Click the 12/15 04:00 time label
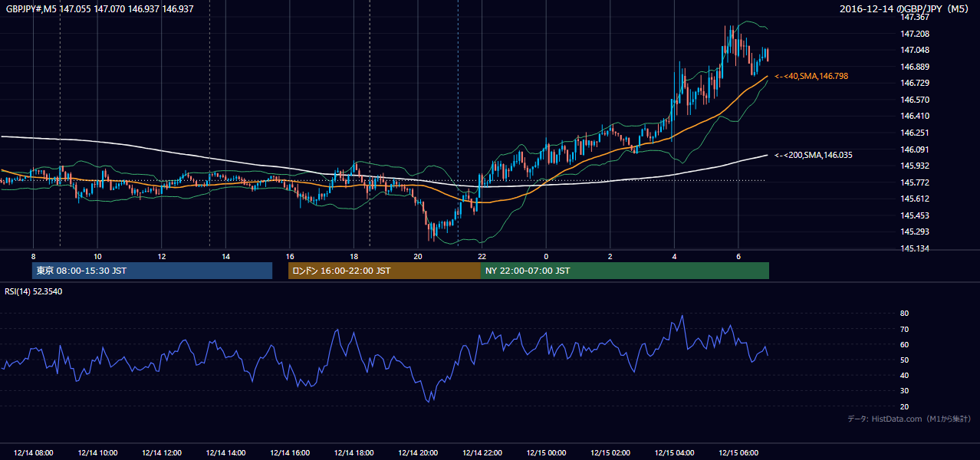Viewport: 980px width, 460px height. (x=674, y=453)
